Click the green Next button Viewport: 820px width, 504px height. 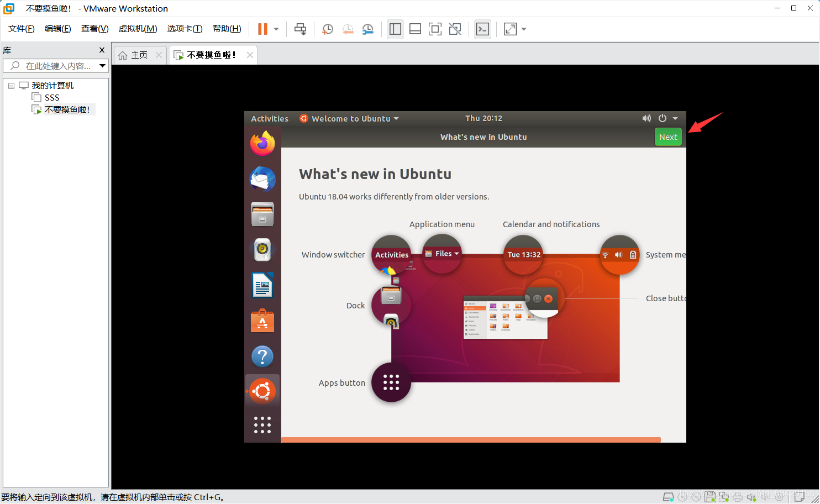click(x=668, y=137)
